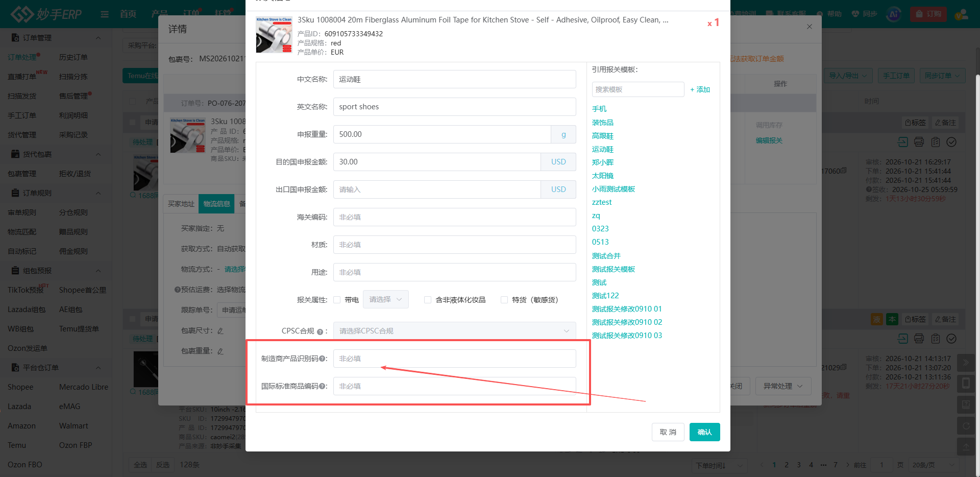Close the 详情 dialog with the X
Image resolution: width=980 pixels, height=477 pixels.
tap(810, 27)
